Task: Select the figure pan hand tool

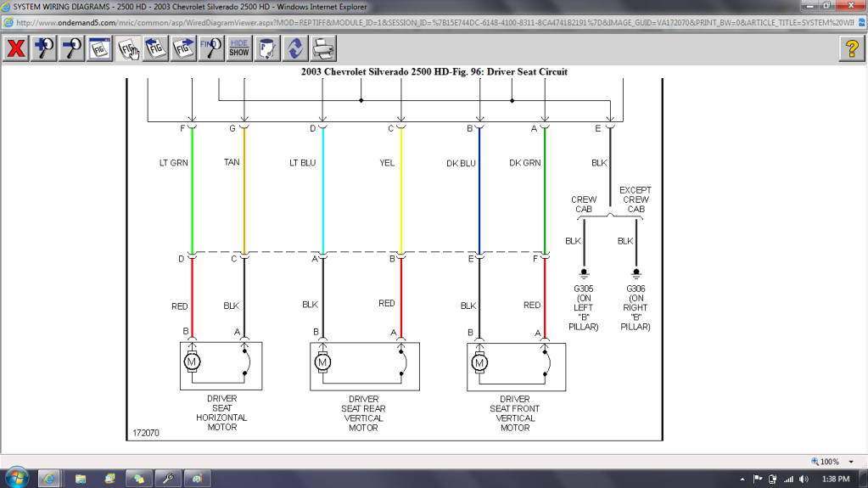Action: tap(128, 48)
